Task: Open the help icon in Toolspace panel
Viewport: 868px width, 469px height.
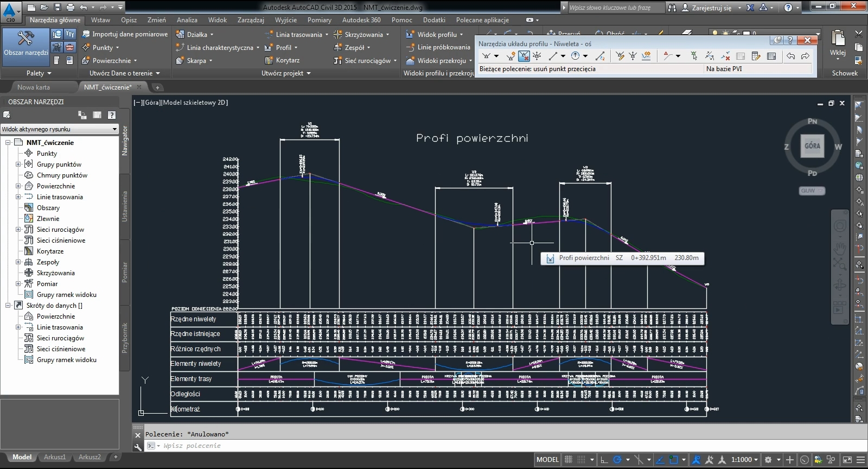Action: (111, 115)
